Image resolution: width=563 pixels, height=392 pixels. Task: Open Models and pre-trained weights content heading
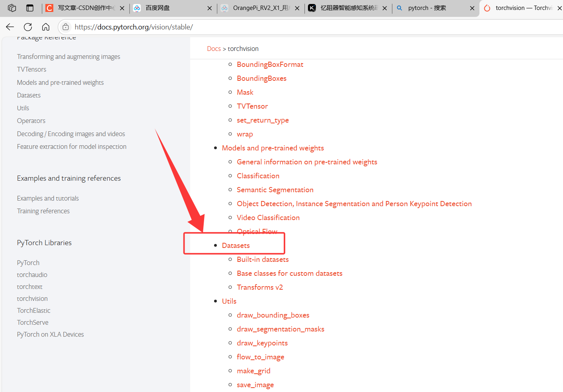[x=273, y=148]
